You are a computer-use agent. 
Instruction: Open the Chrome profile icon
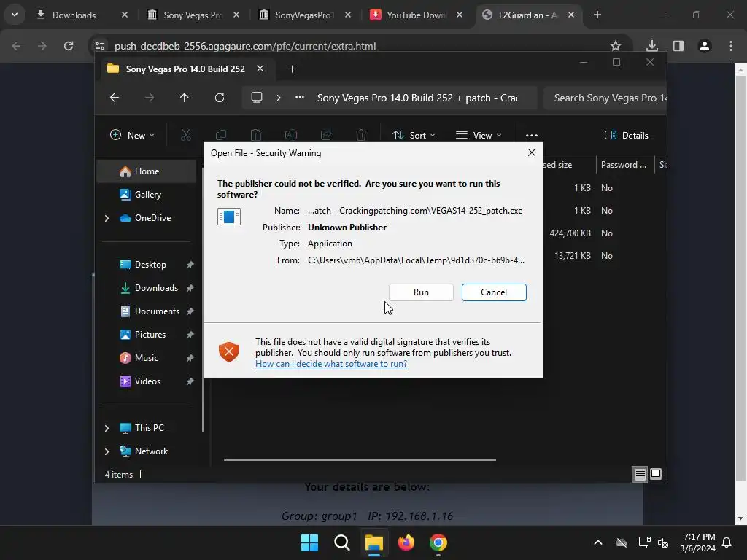[x=705, y=46]
